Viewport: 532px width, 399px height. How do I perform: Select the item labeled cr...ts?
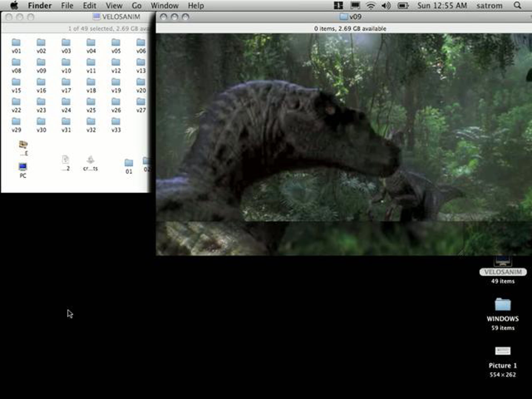(90, 163)
